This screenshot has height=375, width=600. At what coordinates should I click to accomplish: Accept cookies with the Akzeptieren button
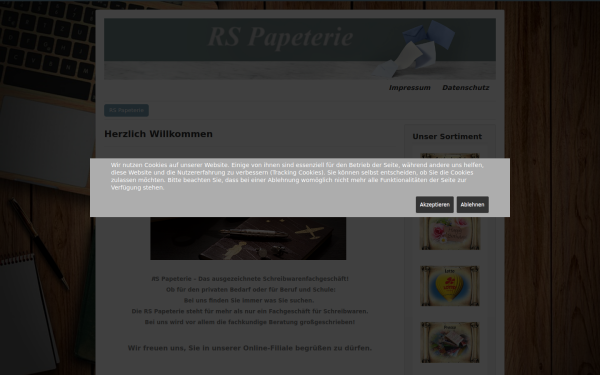point(434,205)
